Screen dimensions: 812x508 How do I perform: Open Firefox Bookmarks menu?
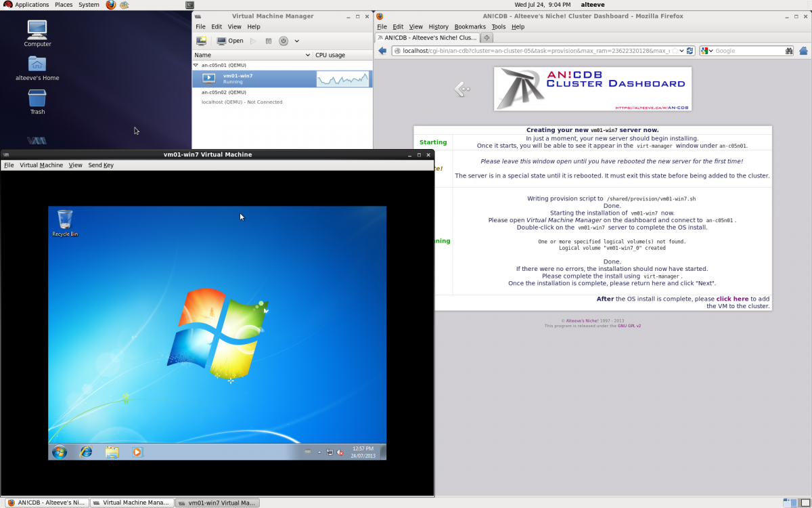pyautogui.click(x=470, y=26)
